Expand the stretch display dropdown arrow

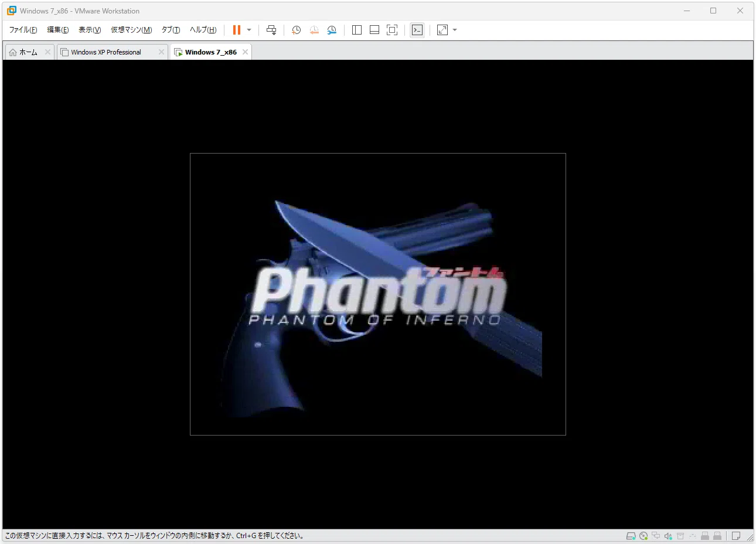coord(455,30)
